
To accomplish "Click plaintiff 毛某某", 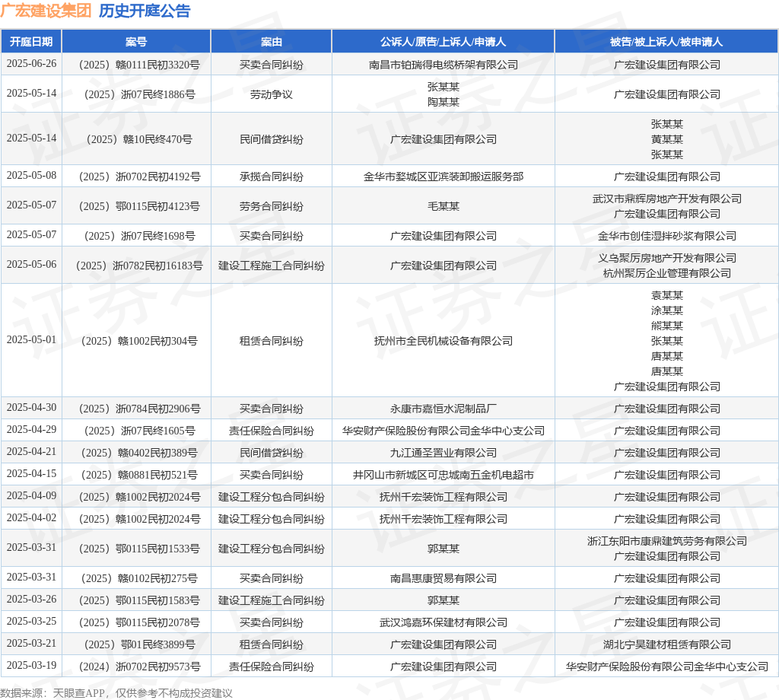I will coord(444,206).
